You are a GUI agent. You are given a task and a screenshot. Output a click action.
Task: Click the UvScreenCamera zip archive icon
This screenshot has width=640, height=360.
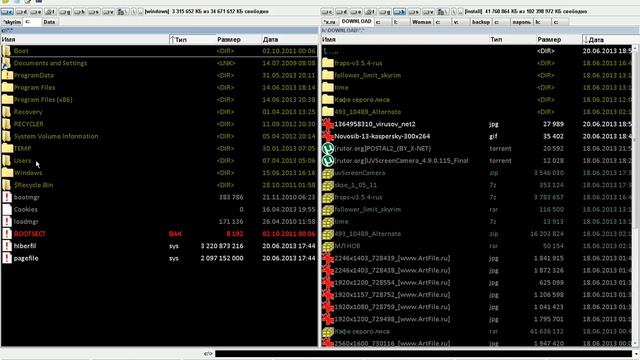pyautogui.click(x=328, y=173)
